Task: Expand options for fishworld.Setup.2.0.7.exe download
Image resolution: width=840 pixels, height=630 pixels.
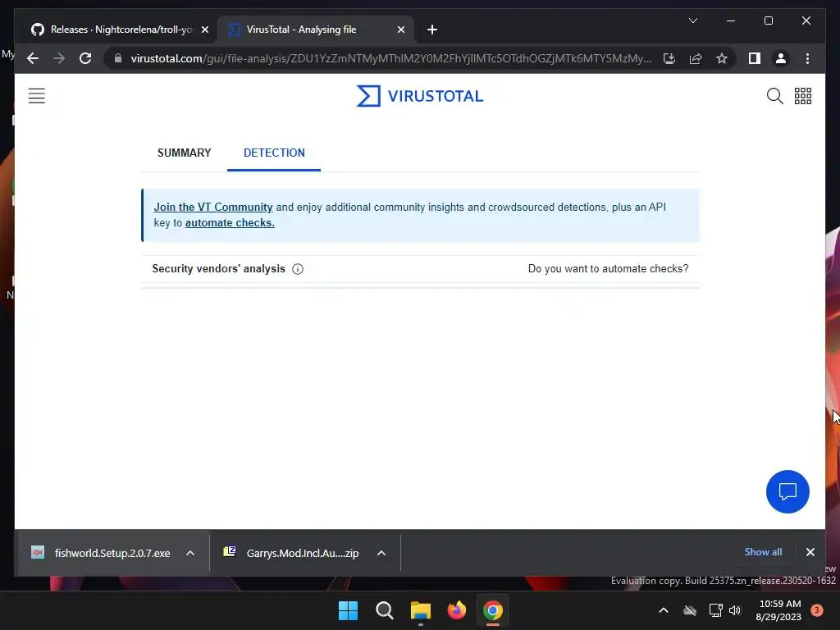Action: coord(190,553)
